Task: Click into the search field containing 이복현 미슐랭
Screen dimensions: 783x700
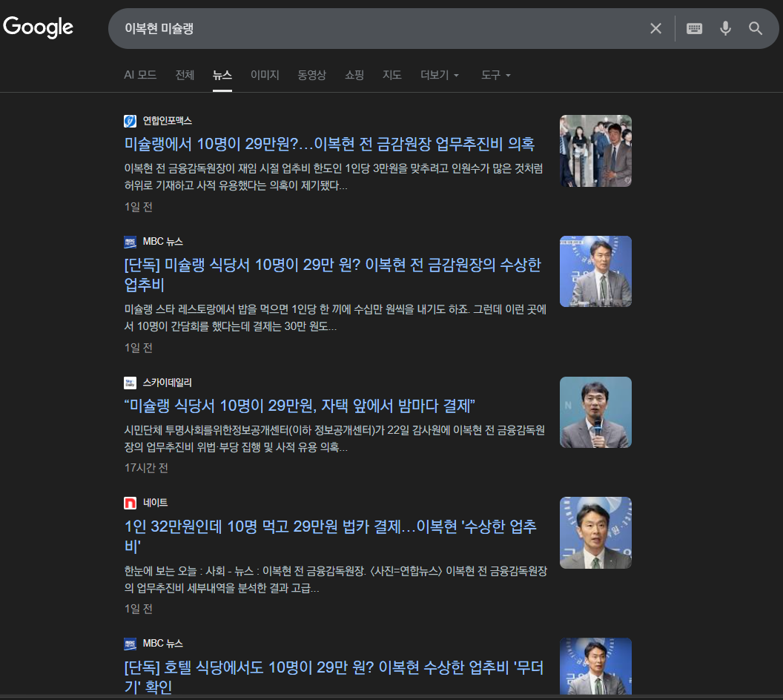Action: 374,28
